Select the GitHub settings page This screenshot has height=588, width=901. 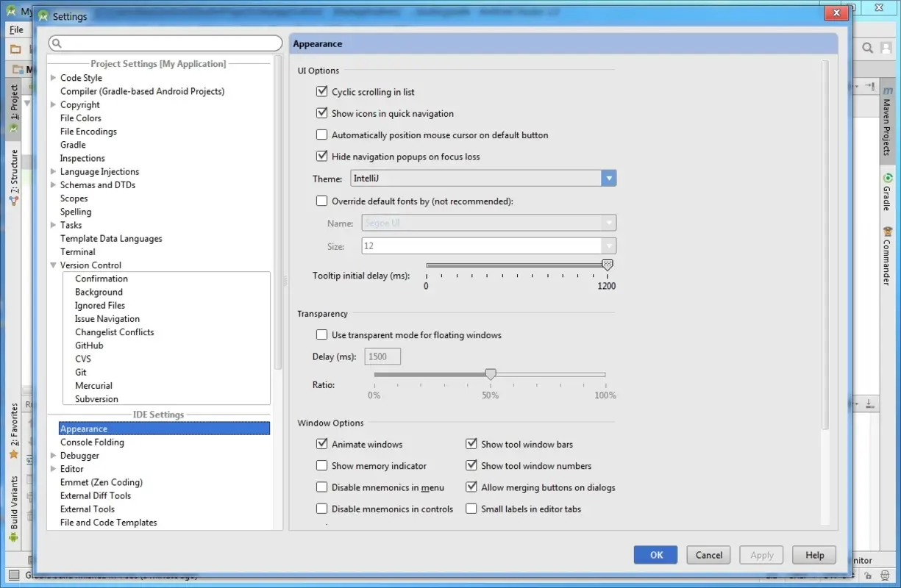[x=89, y=345]
